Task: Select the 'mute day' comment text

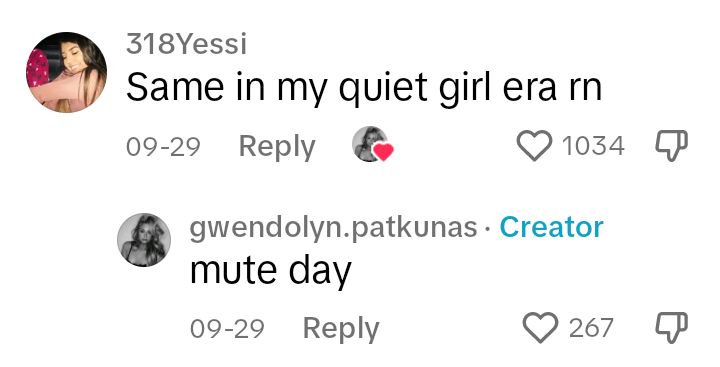Action: tap(270, 271)
